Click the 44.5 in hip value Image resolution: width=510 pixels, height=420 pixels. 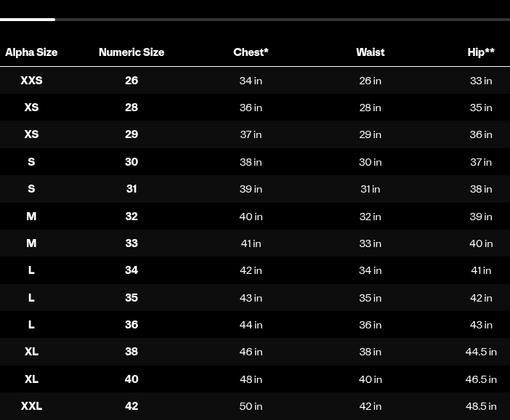pyautogui.click(x=481, y=352)
